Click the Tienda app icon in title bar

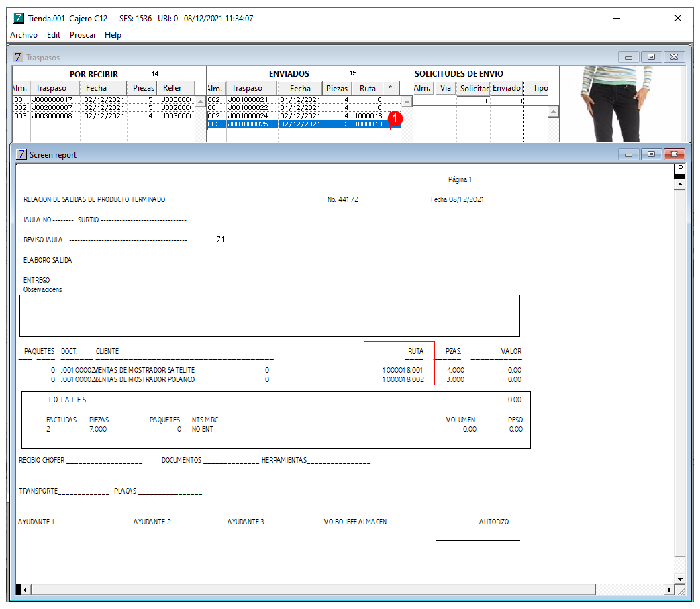pos(19,18)
